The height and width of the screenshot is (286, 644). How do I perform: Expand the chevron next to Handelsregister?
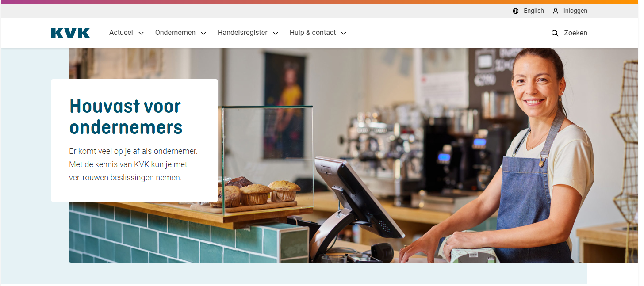point(276,33)
